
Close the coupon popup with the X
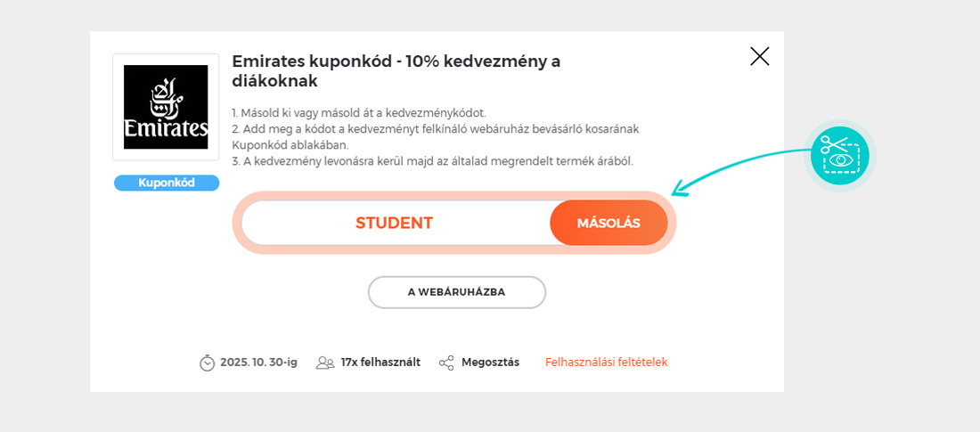point(759,57)
